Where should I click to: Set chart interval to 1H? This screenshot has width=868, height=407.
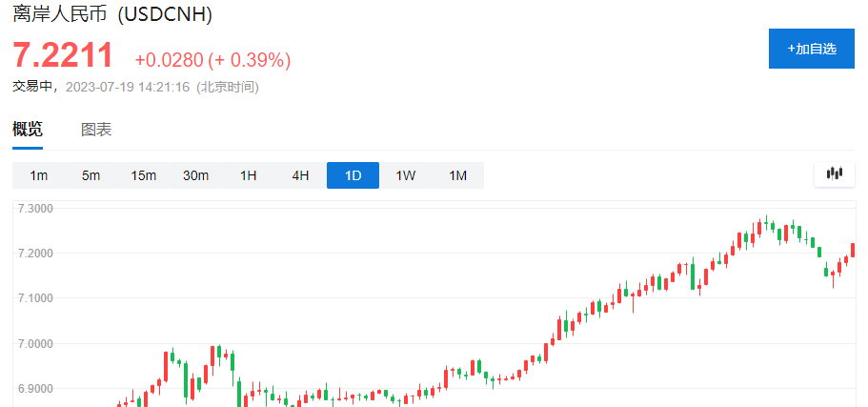click(249, 175)
